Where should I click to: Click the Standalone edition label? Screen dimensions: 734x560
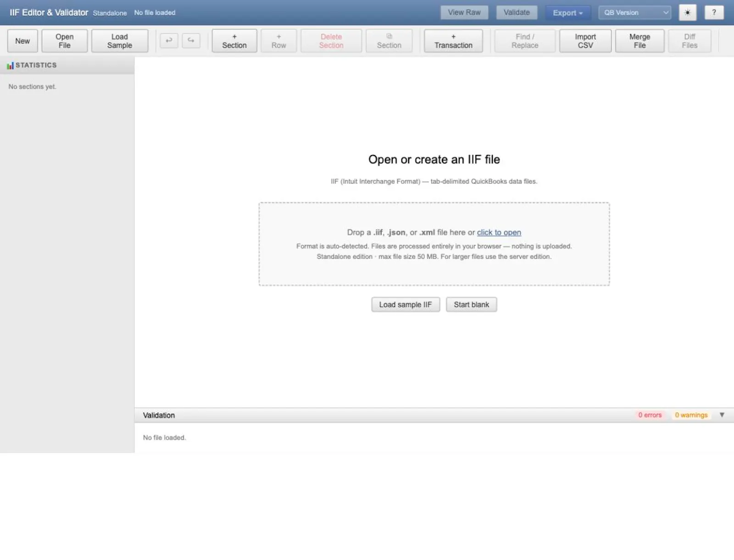point(110,13)
